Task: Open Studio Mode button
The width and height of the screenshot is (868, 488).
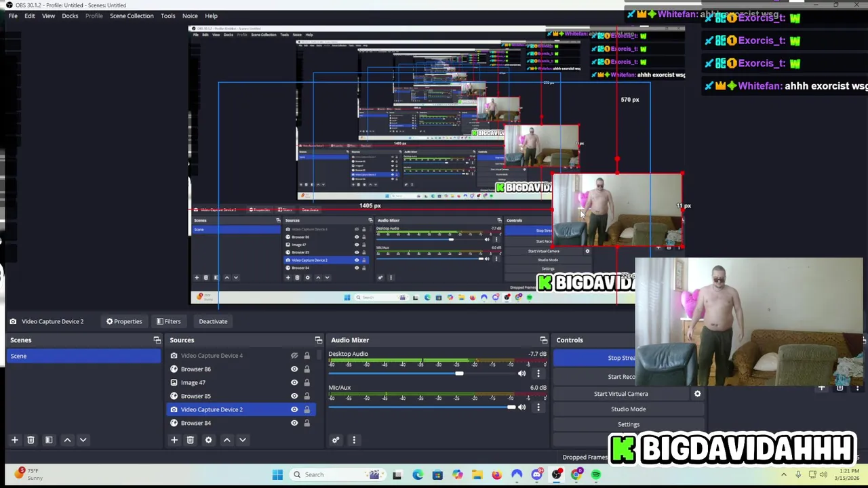Action: click(629, 409)
